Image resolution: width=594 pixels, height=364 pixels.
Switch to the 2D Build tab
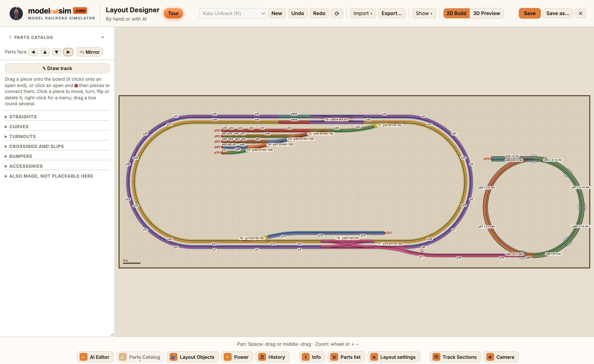(456, 13)
